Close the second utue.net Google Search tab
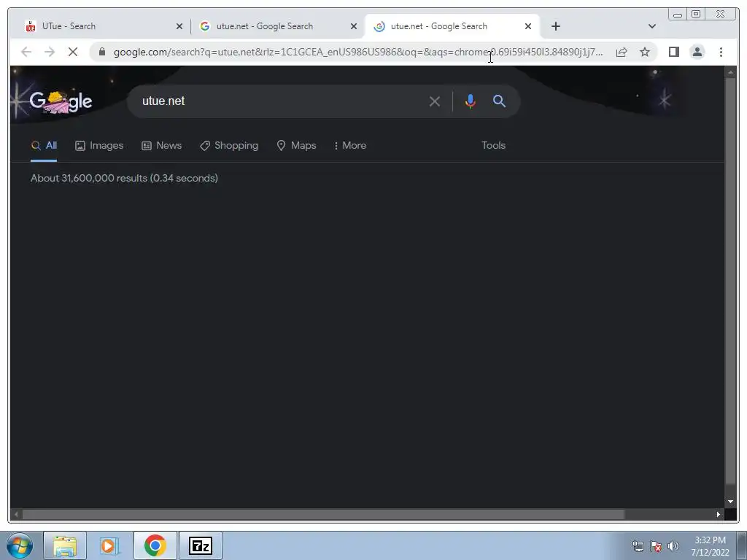The height and width of the screenshot is (560, 747). [354, 27]
